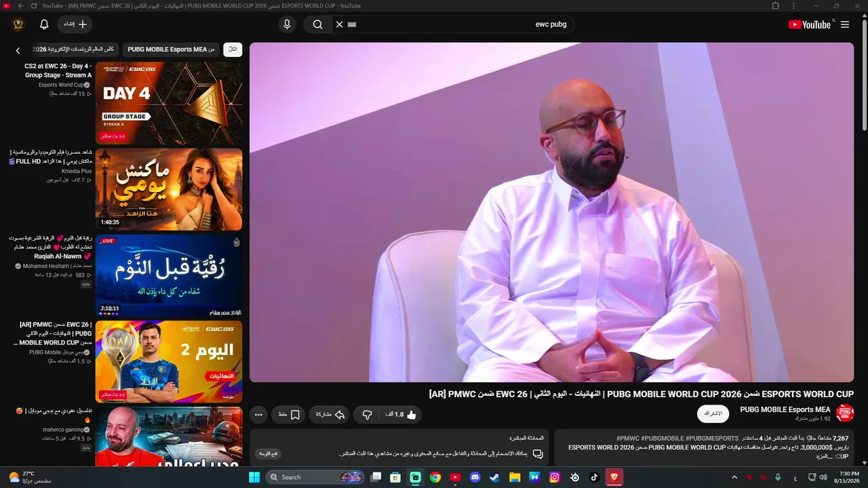This screenshot has width=868, height=488.
Task: Open the #PUBGMOBILE hashtag link
Action: click(661, 439)
